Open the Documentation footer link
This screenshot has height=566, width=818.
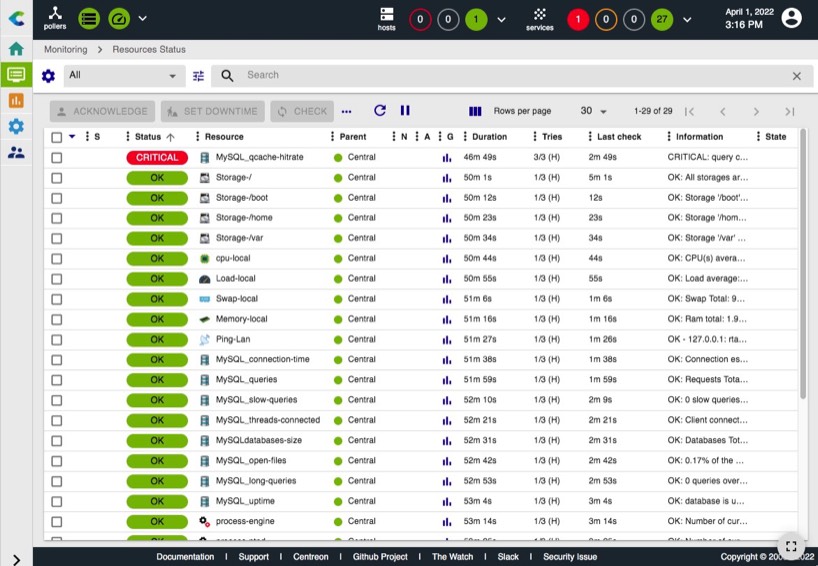(x=185, y=557)
